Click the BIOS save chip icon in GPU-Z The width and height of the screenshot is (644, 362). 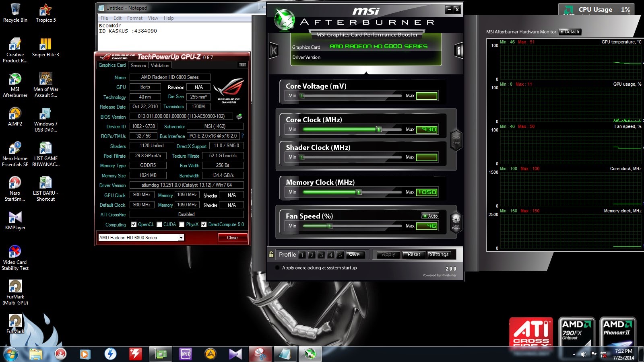[239, 116]
